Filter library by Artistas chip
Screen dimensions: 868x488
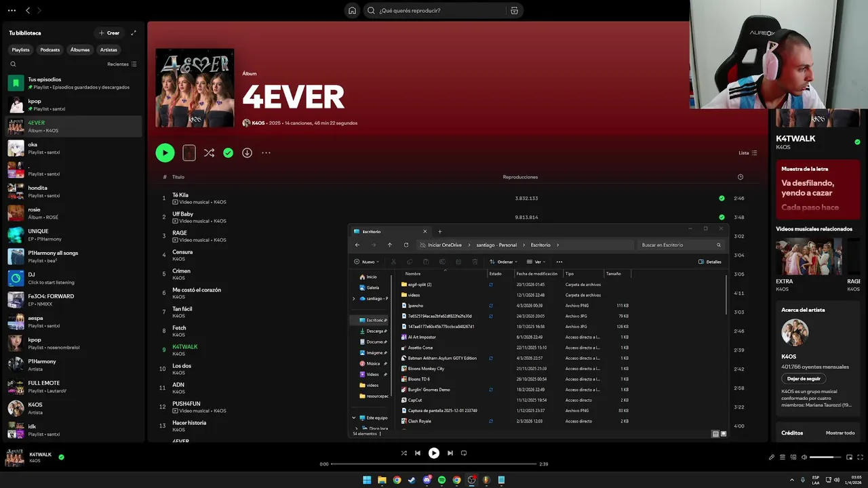(108, 49)
